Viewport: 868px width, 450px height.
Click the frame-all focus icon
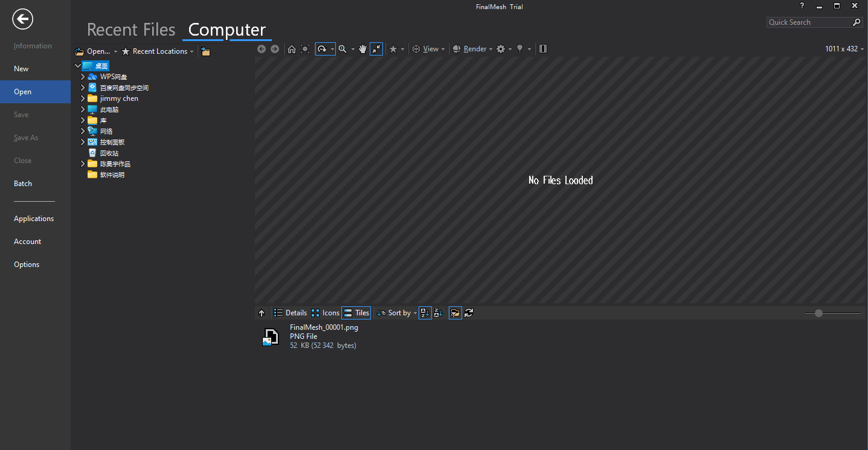tap(305, 49)
